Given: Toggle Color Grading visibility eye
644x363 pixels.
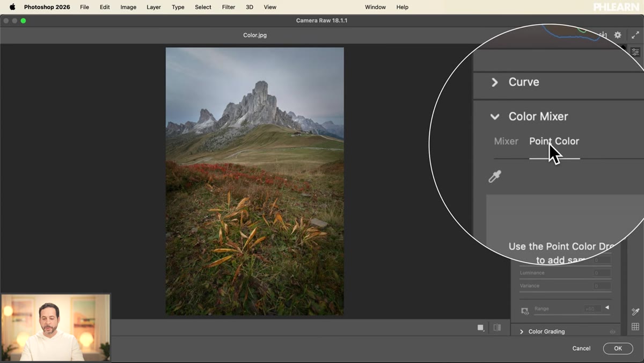Looking at the screenshot, I should tap(612, 332).
